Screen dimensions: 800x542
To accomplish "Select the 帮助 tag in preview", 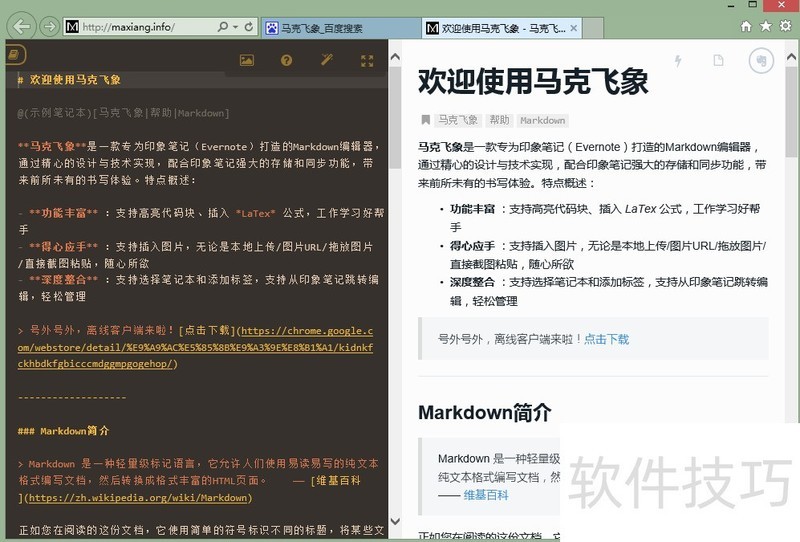I will click(x=499, y=120).
